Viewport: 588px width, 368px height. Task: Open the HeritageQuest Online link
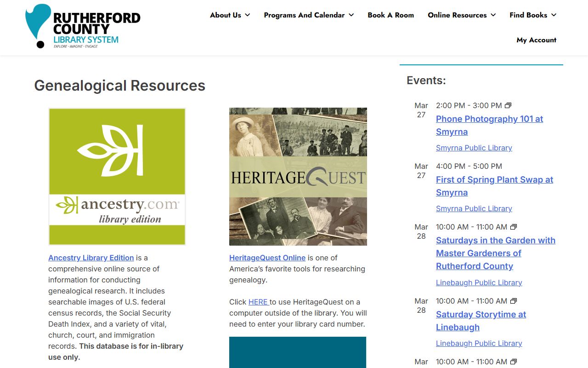[267, 258]
